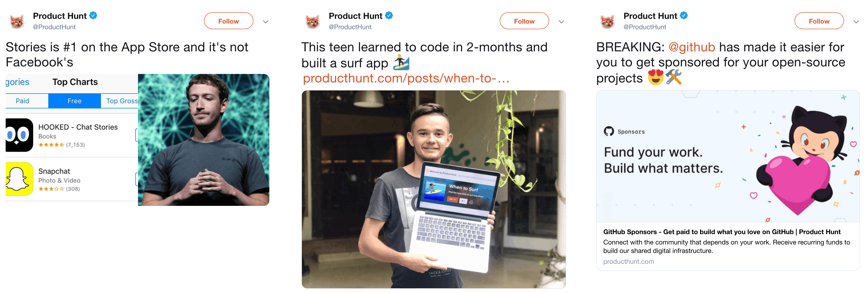Expand the options chevron on the GitHub tweet
This screenshot has width=868, height=293.
[x=856, y=22]
